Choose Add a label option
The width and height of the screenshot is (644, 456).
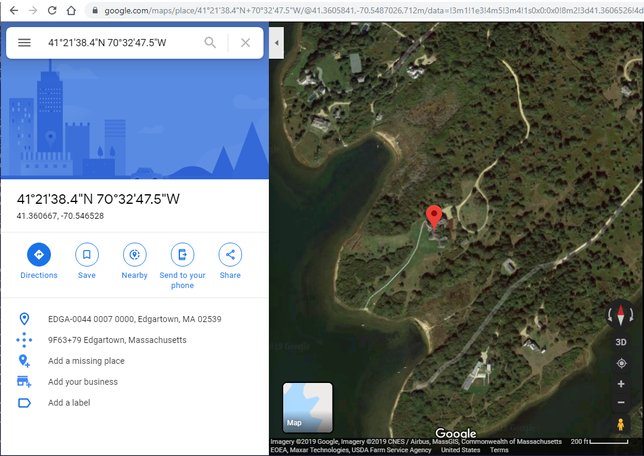[x=69, y=403]
